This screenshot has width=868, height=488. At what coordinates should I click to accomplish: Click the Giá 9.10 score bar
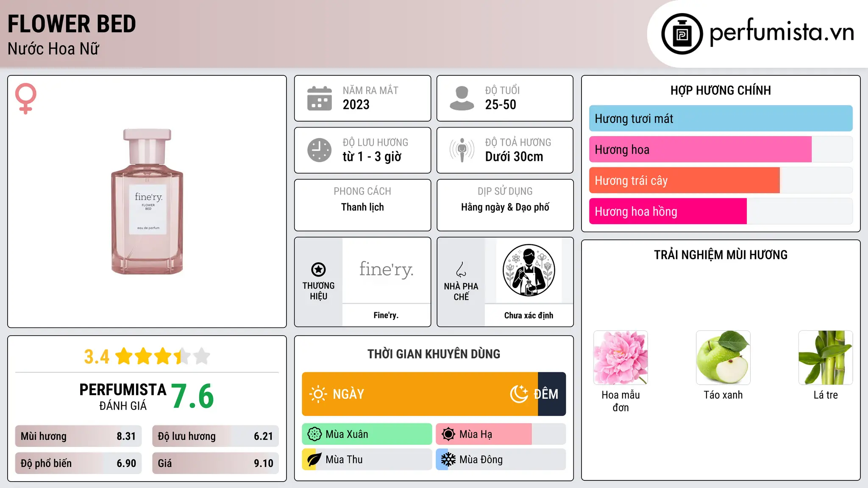[215, 463]
